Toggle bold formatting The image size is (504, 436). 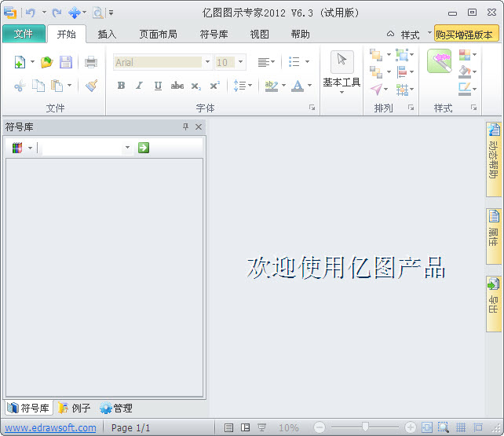[x=121, y=86]
